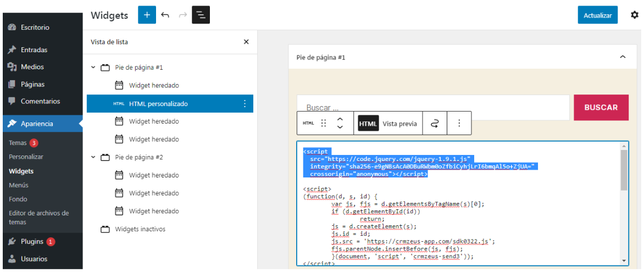This screenshot has width=644, height=278.
Task: Click the blue add block plus button
Action: click(x=147, y=15)
